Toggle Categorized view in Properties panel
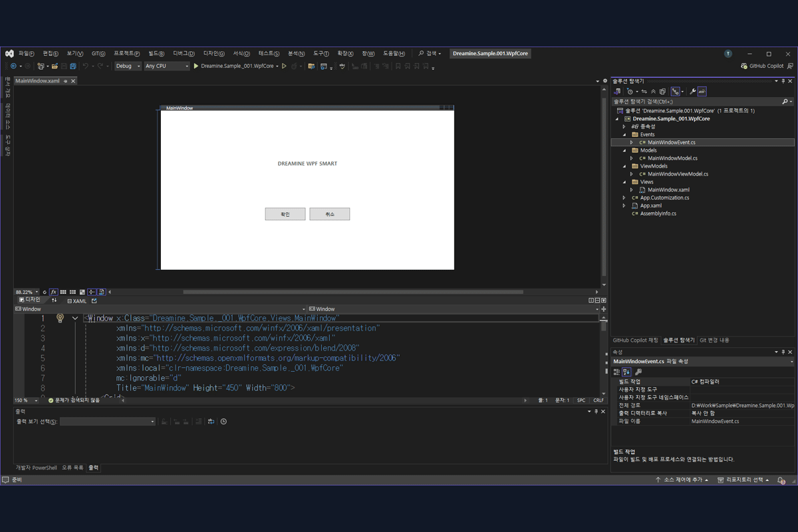This screenshot has height=532, width=798. [616, 372]
